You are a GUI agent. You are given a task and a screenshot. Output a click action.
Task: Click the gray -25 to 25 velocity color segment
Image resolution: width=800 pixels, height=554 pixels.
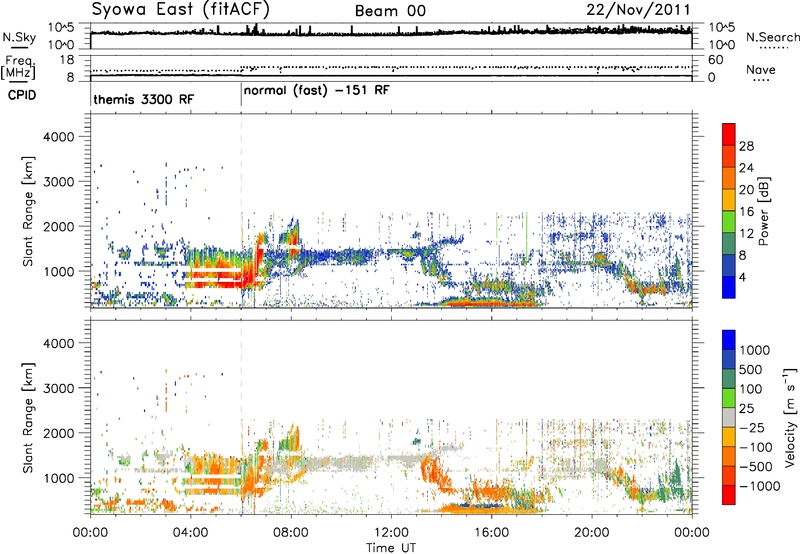click(x=729, y=417)
